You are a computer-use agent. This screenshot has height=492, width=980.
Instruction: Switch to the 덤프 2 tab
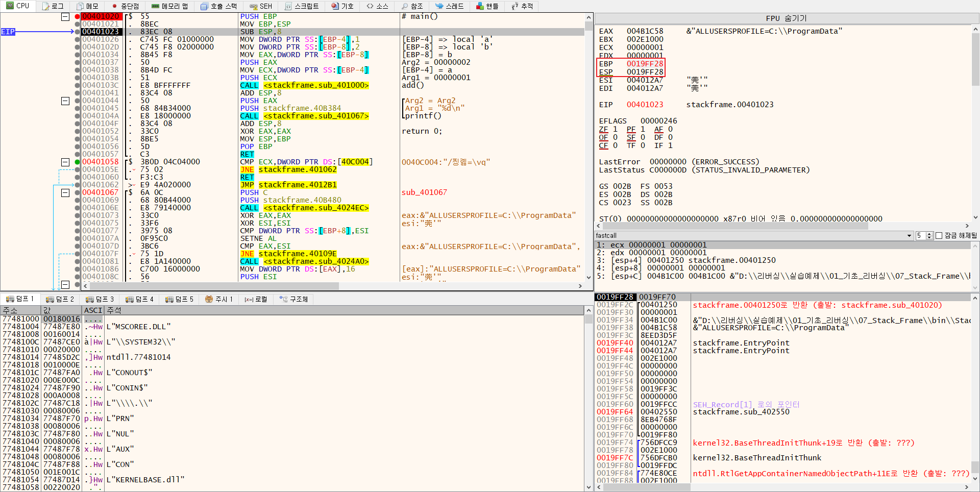coord(60,299)
